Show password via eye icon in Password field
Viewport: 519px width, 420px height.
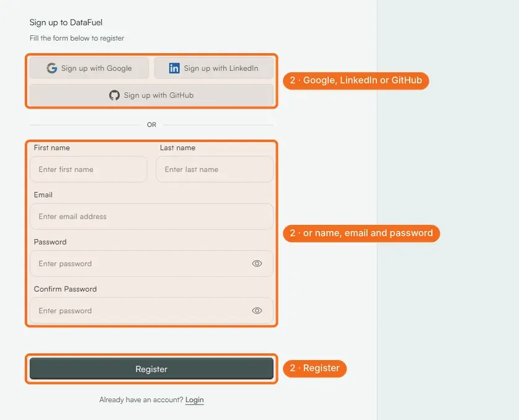click(x=257, y=264)
